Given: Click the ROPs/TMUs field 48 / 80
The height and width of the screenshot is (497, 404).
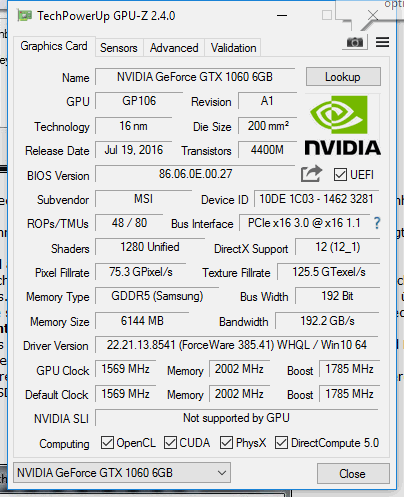Looking at the screenshot, I should [x=129, y=223].
